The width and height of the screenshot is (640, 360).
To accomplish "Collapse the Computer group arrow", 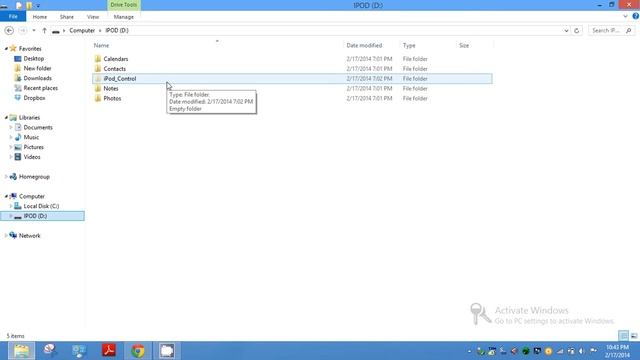I will click(6, 196).
